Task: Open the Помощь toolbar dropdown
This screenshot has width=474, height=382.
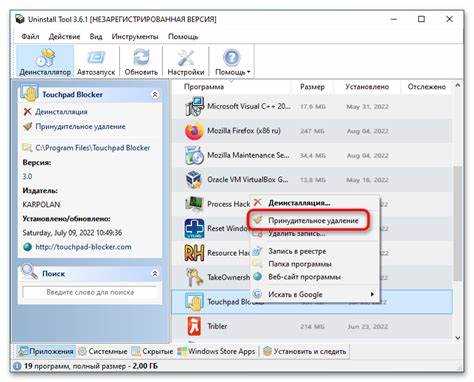Action: point(232,62)
